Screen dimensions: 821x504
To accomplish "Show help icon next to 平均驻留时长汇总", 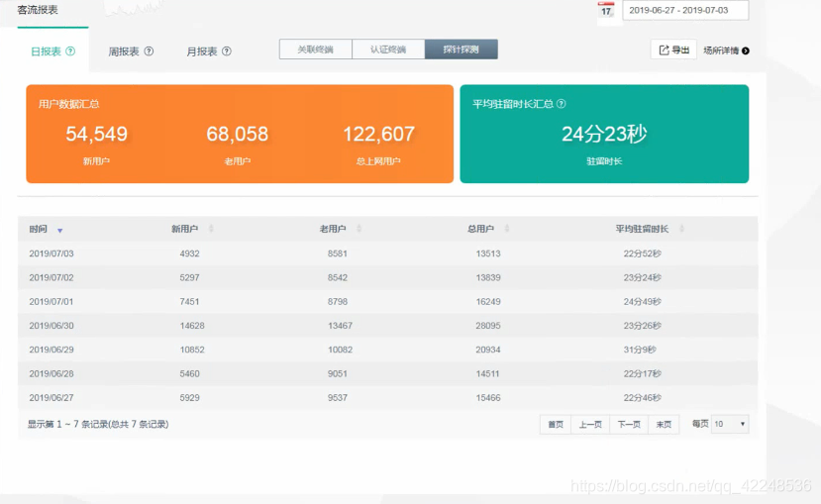I will coord(562,104).
